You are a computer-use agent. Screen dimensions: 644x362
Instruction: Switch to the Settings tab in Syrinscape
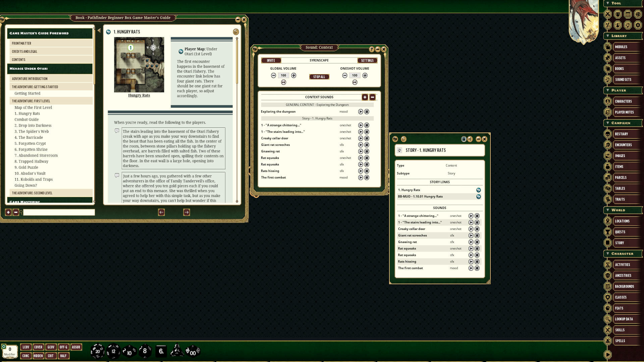(x=367, y=60)
